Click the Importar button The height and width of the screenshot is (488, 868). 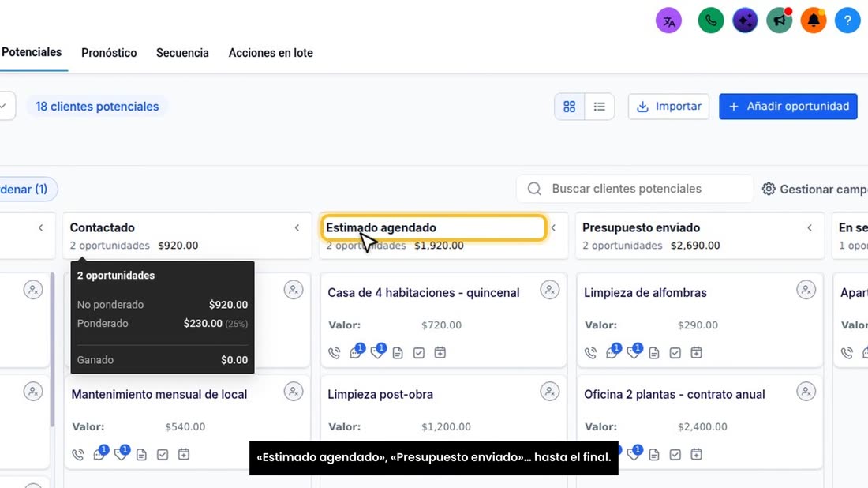coord(668,107)
